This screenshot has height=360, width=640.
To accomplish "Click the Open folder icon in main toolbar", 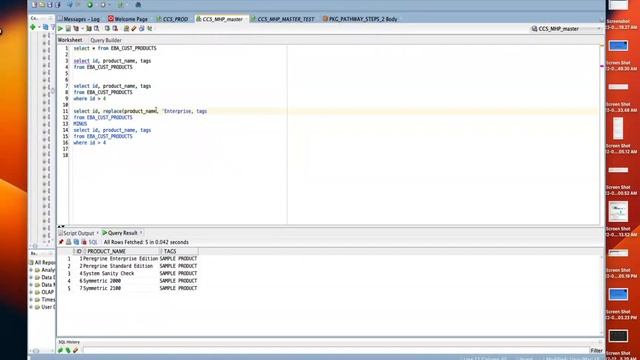I will click(42, 5).
